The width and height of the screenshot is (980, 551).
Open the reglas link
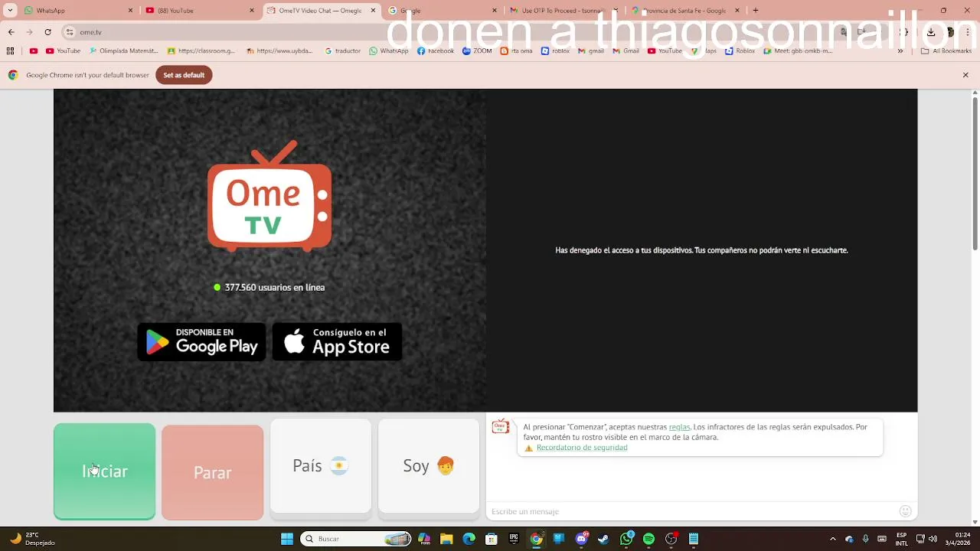[x=679, y=427]
